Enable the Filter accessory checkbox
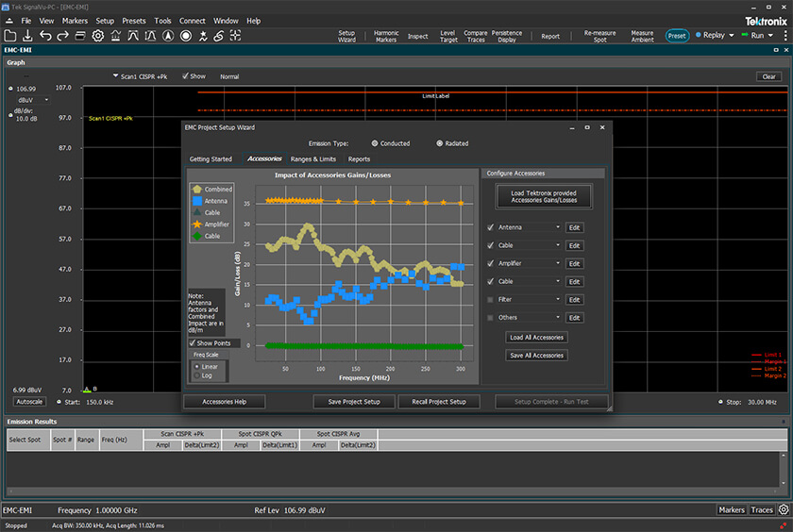The height and width of the screenshot is (532, 793). click(x=489, y=300)
